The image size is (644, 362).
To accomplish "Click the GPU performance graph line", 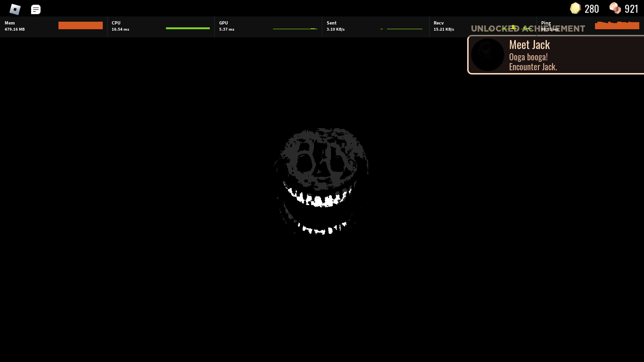I will [x=295, y=28].
